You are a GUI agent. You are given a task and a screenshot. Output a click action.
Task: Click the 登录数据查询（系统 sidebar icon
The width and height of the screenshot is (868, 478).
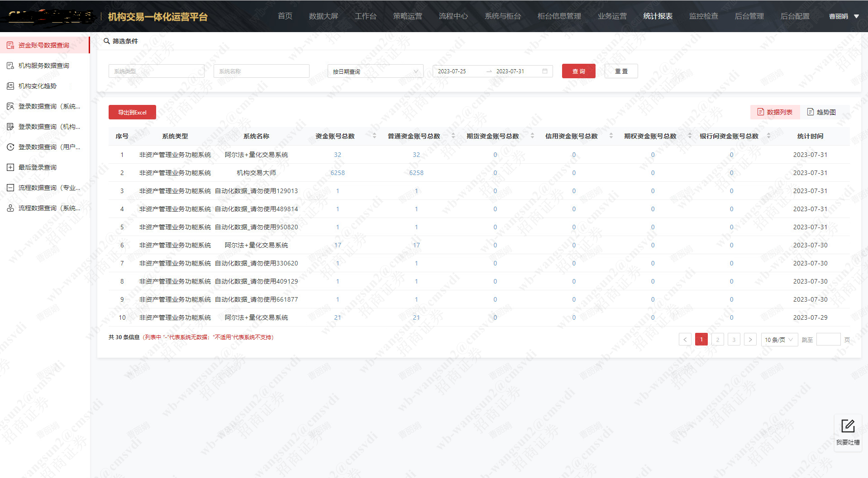pyautogui.click(x=10, y=106)
